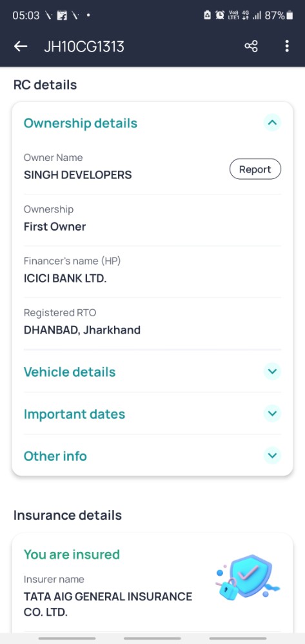
Task: Tap the alarm clock status icon
Action: coord(221,15)
